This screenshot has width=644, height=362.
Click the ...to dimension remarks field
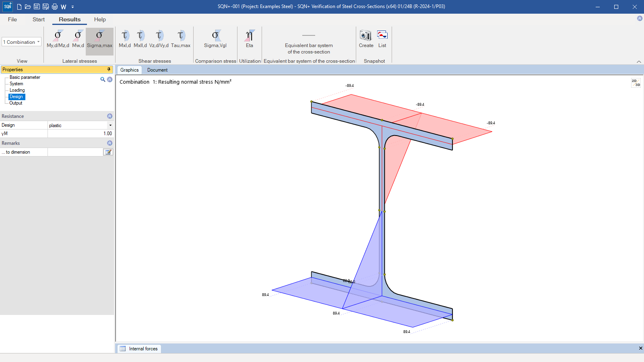click(x=75, y=152)
